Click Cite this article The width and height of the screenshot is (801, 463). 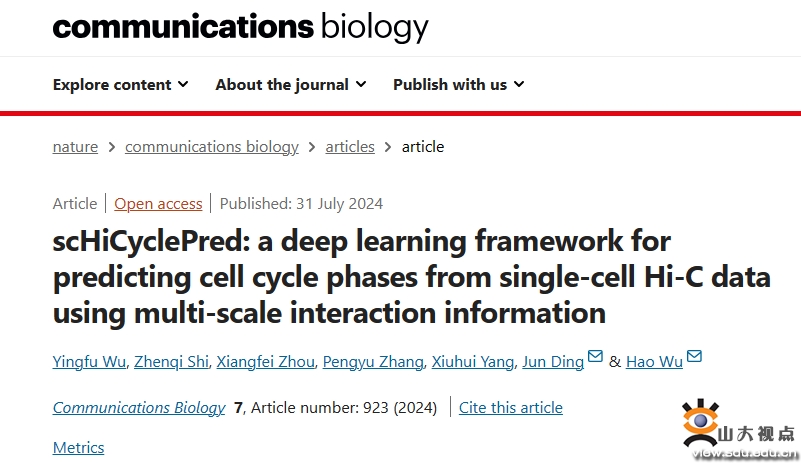(510, 408)
